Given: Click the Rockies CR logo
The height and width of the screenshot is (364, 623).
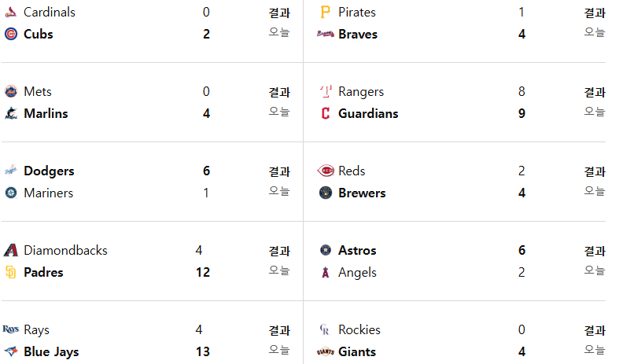Looking at the screenshot, I should [325, 329].
